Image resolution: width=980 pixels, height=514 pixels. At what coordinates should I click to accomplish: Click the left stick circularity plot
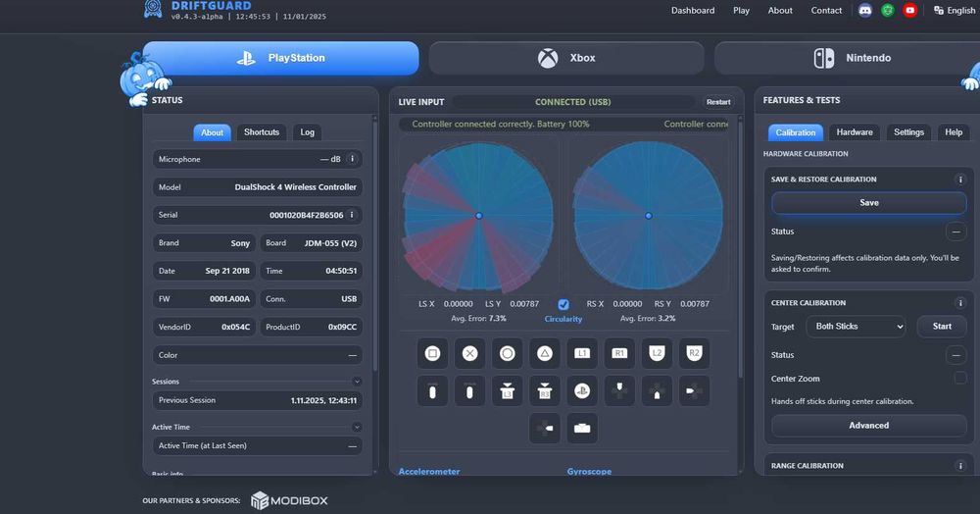click(479, 216)
